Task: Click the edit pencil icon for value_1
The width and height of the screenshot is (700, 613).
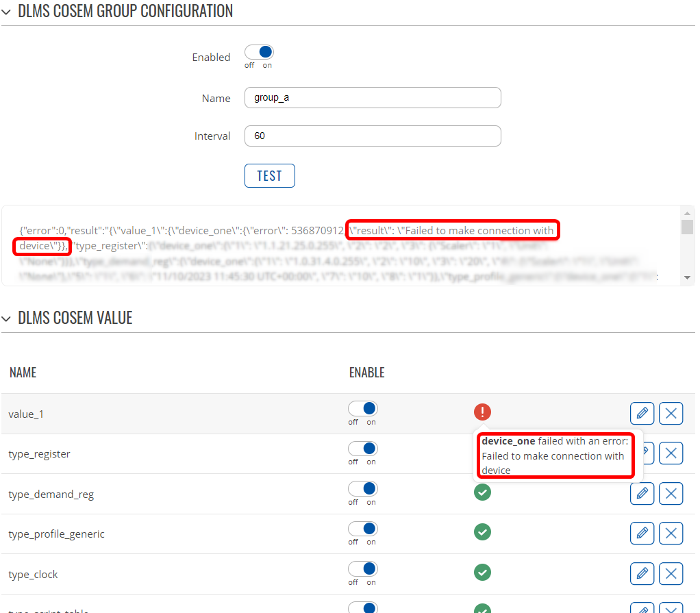Action: pyautogui.click(x=642, y=413)
